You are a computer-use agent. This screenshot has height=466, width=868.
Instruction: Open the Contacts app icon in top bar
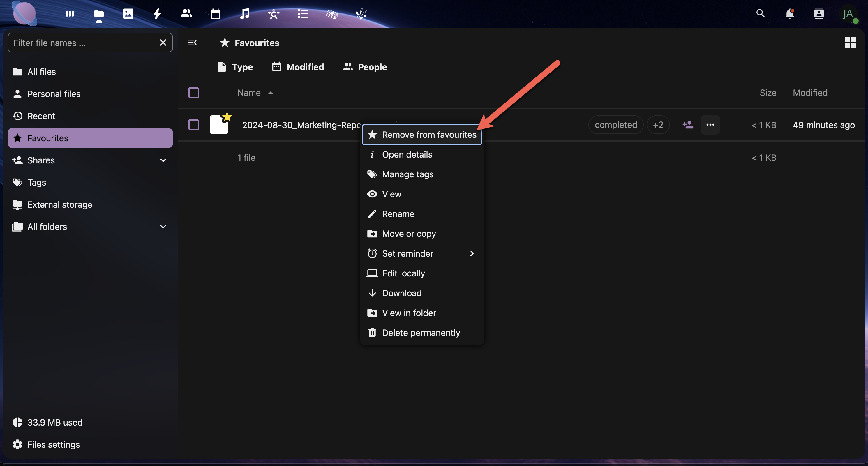(186, 14)
